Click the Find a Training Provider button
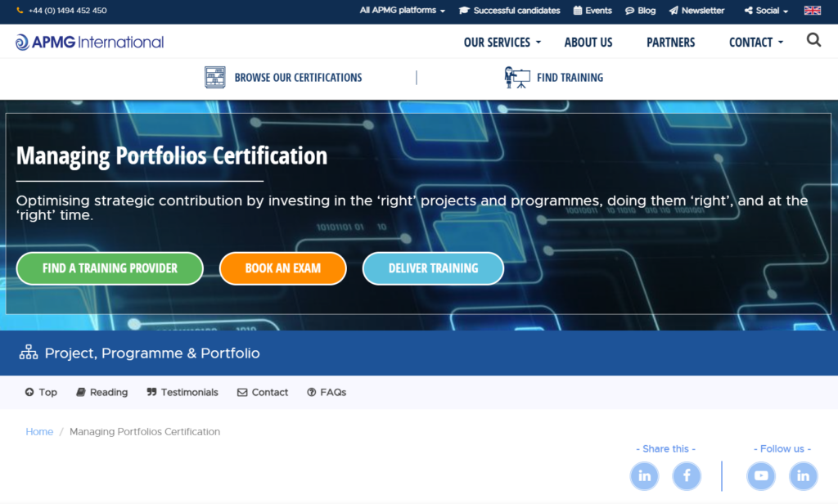The height and width of the screenshot is (504, 838). (110, 268)
